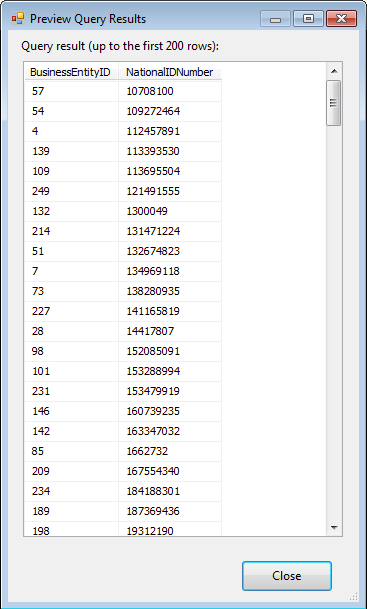Select cell with NationalIDNumber 131471224
Screen dimensions: 367x609
(x=170, y=231)
